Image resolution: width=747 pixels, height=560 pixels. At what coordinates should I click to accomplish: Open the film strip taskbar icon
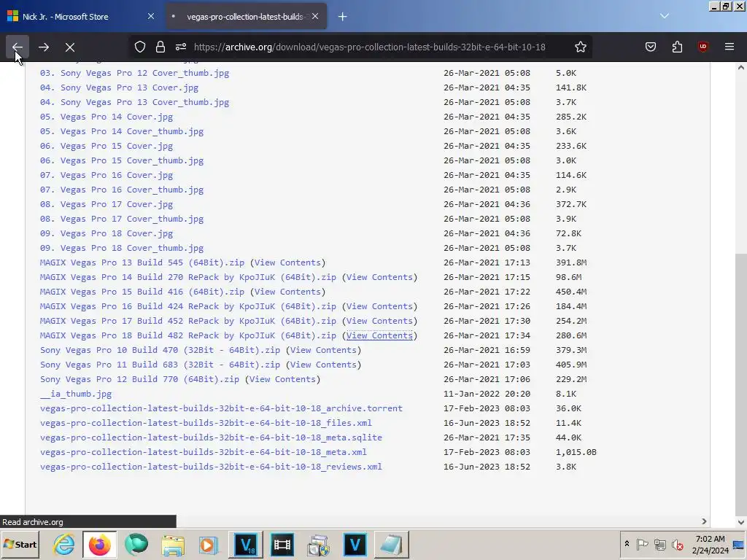(x=282, y=545)
